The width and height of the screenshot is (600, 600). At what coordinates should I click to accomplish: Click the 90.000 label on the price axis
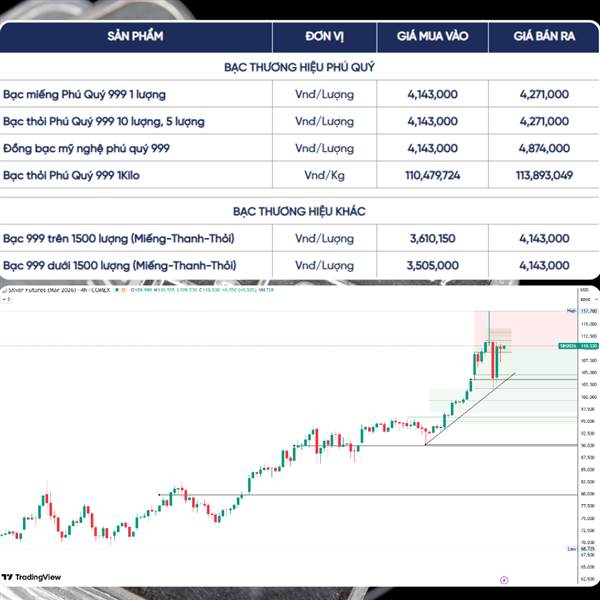click(589, 445)
